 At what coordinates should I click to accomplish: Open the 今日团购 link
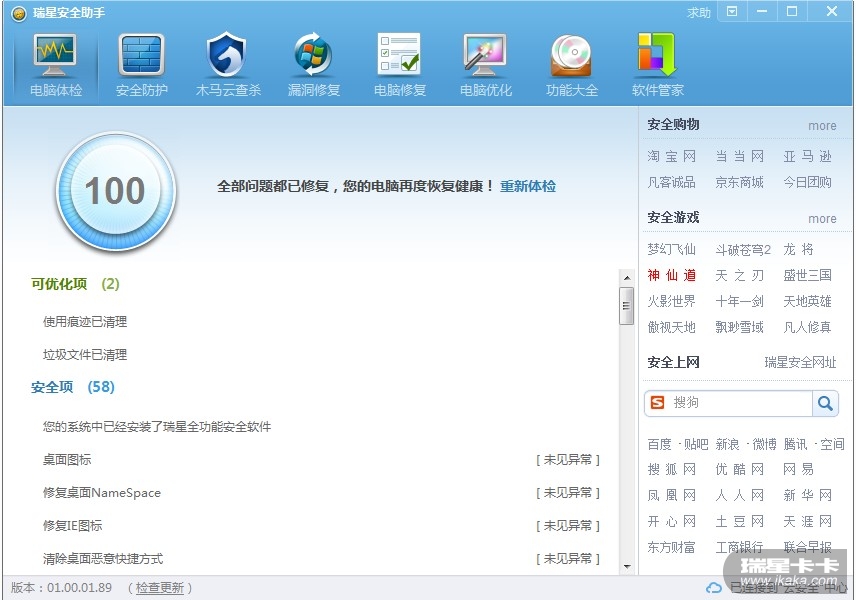[x=807, y=182]
